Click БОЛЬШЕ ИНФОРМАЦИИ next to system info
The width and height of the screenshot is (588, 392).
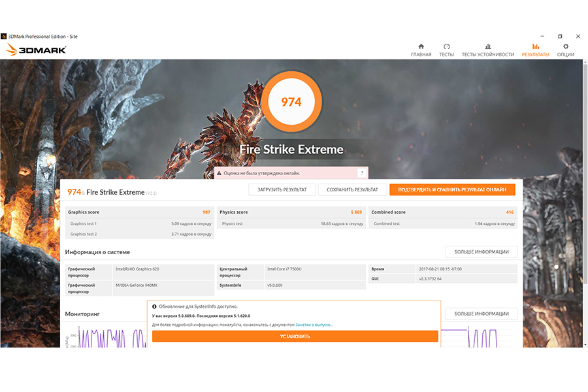[482, 252]
